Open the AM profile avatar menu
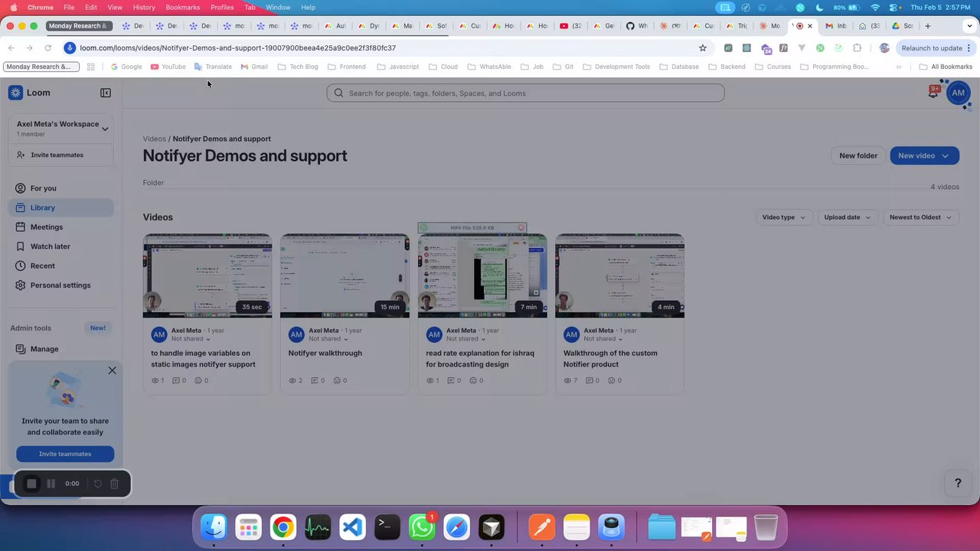The height and width of the screenshot is (551, 980). 958,93
